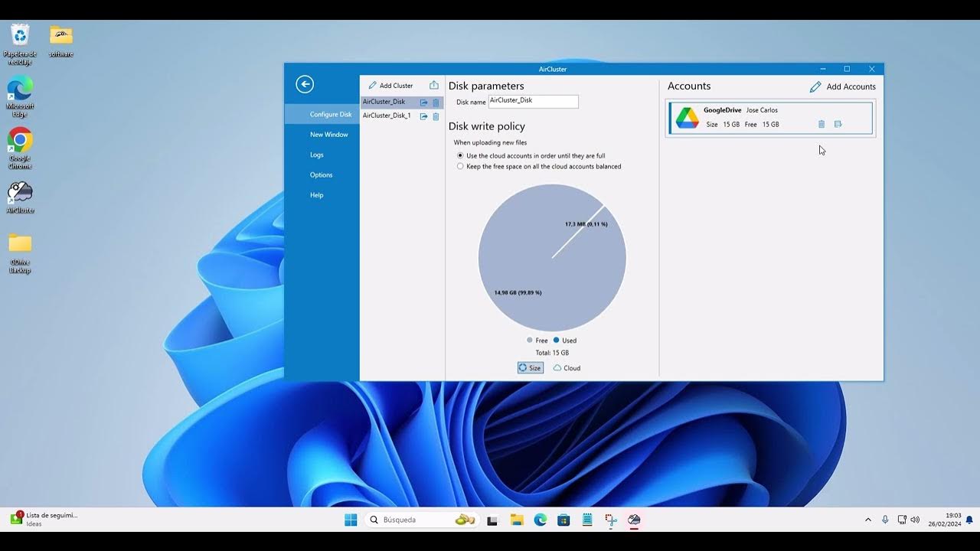Open the Notepad taskbar icon
Image resolution: width=980 pixels, height=551 pixels.
tap(587, 520)
